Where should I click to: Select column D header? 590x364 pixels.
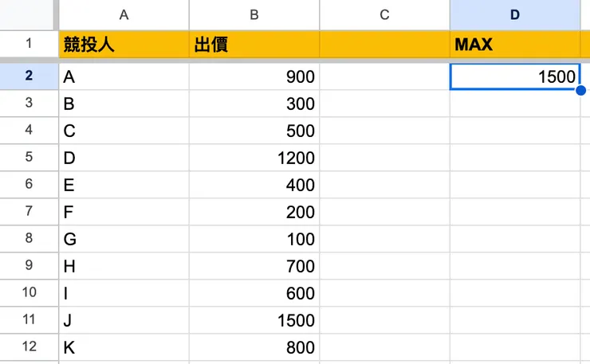click(x=514, y=15)
